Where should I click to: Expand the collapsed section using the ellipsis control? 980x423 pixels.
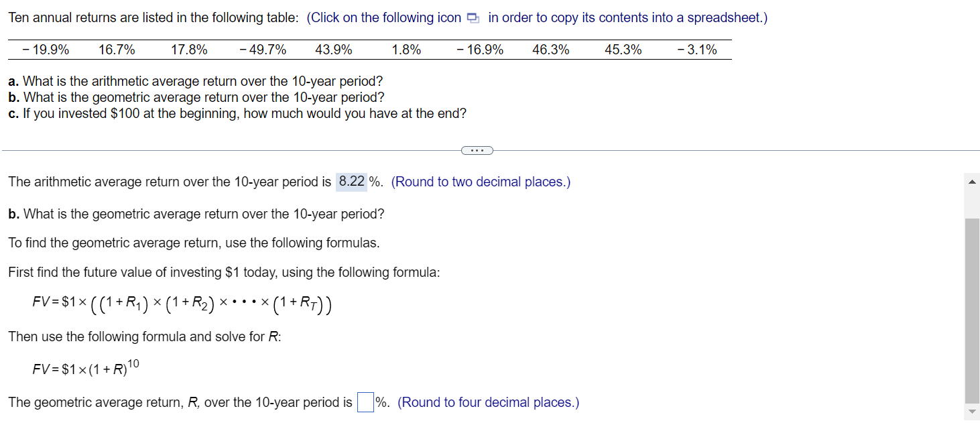477,149
